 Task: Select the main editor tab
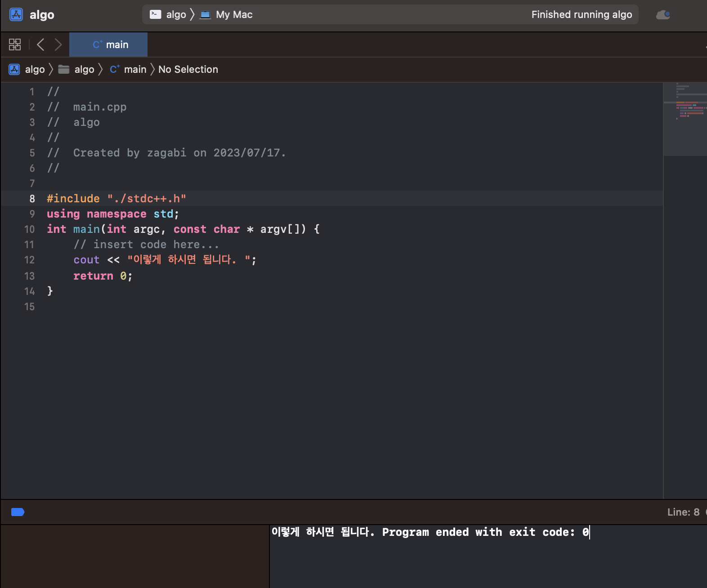point(108,45)
